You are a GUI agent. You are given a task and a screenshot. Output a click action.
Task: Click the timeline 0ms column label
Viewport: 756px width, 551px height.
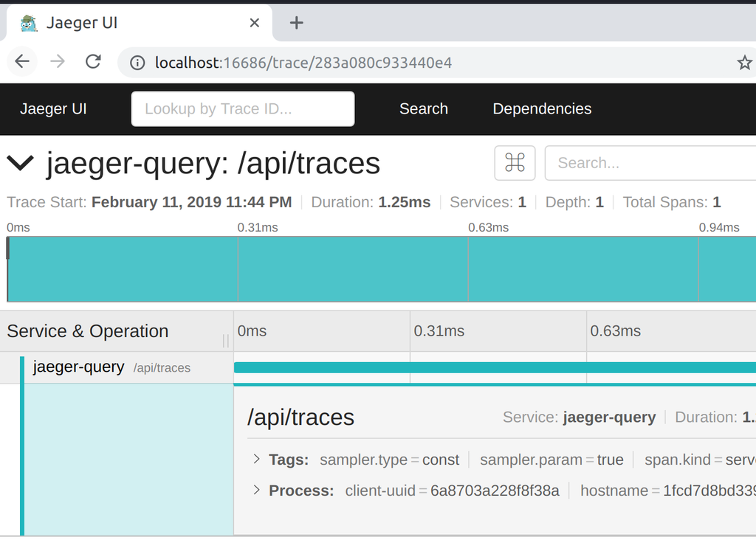click(x=252, y=331)
